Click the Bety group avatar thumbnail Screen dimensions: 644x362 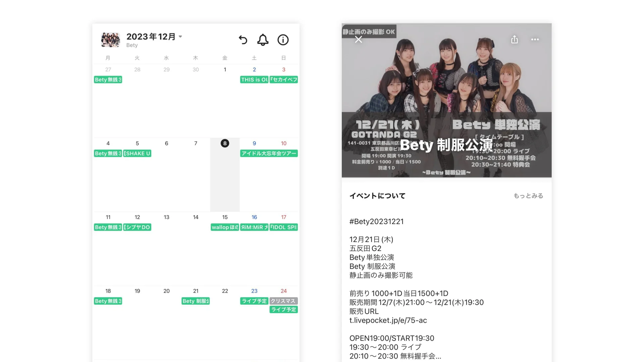pyautogui.click(x=110, y=40)
